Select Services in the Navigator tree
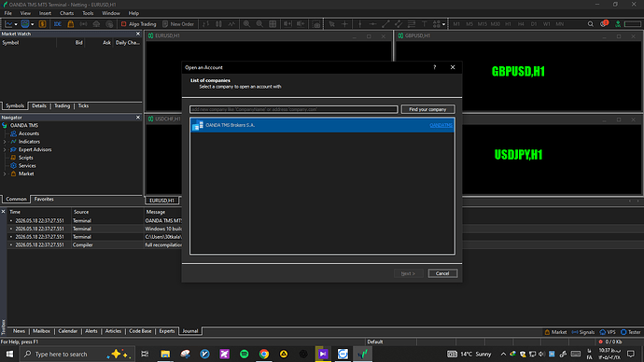 click(x=27, y=166)
